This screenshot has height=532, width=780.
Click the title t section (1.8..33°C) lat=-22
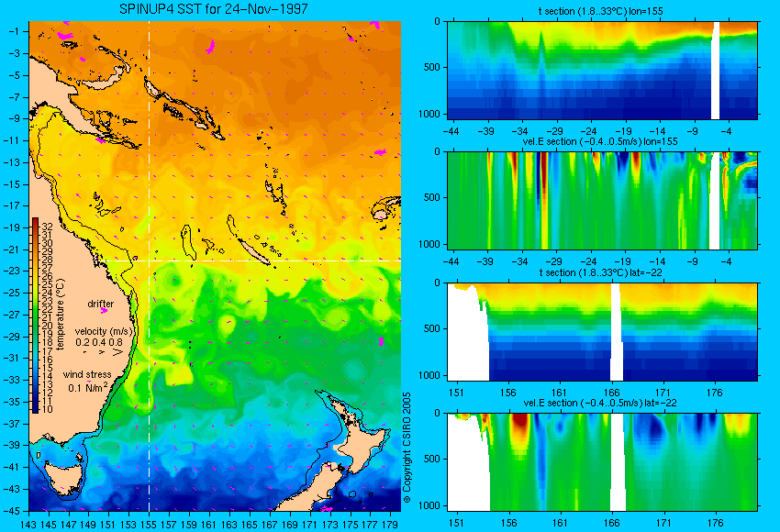coord(600,272)
